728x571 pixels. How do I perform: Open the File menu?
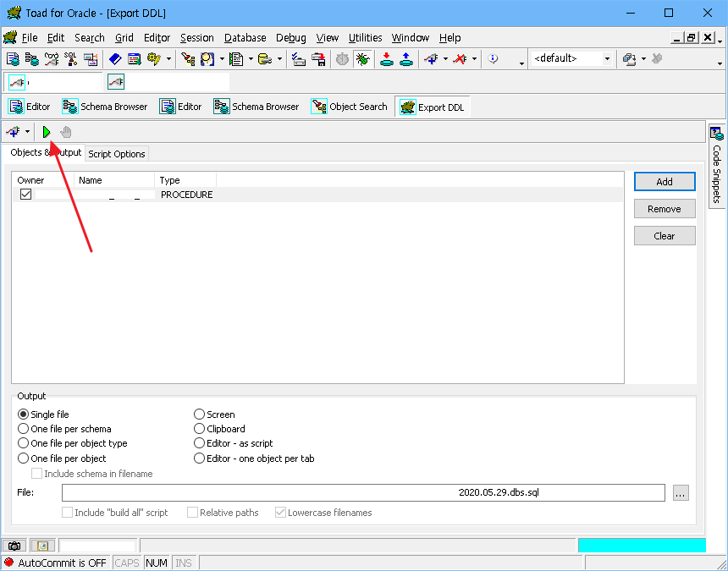(x=30, y=38)
